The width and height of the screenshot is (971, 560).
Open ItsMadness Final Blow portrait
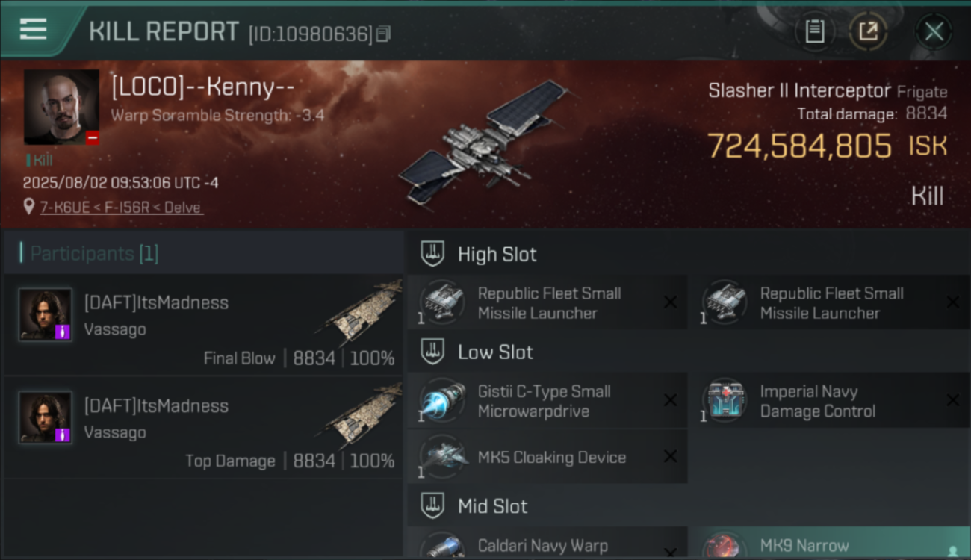point(46,314)
